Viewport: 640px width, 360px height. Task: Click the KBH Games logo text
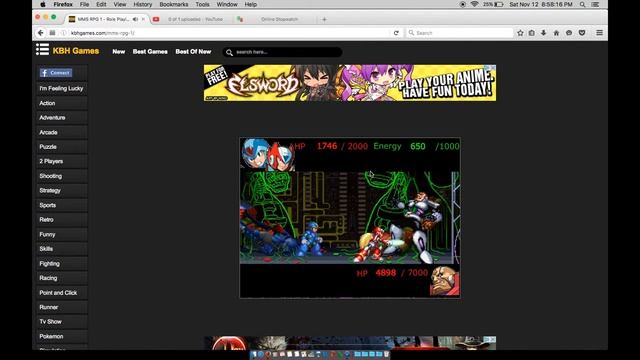[76, 51]
